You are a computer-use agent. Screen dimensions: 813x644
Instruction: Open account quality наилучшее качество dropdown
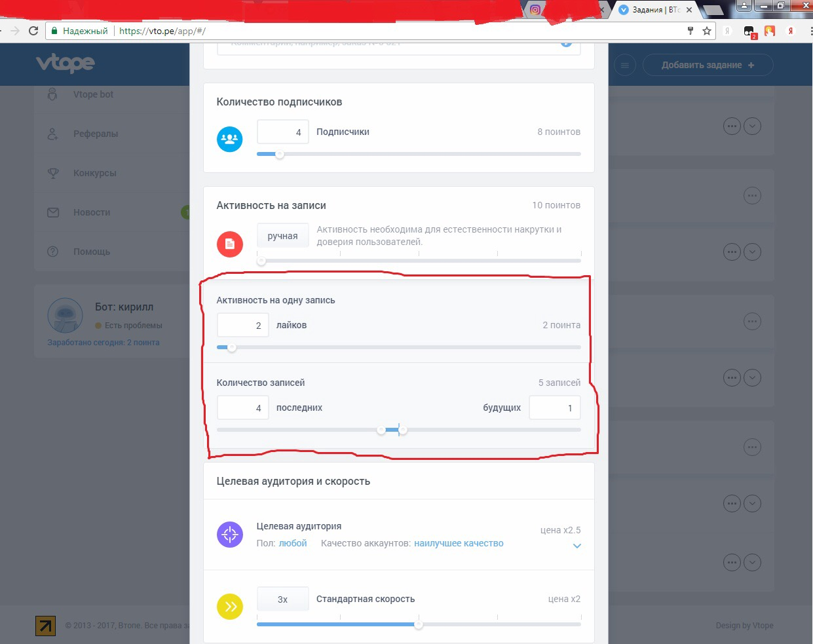[x=459, y=543]
